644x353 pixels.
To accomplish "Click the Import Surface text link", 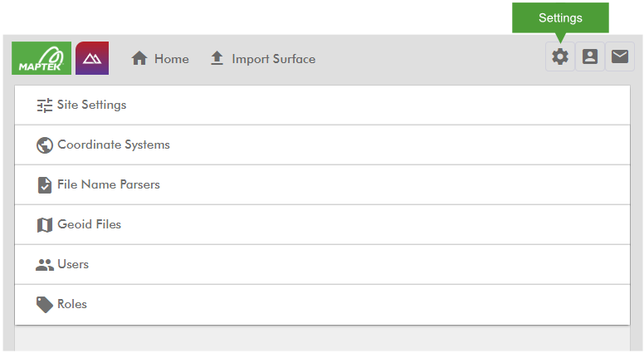I will coord(274,59).
